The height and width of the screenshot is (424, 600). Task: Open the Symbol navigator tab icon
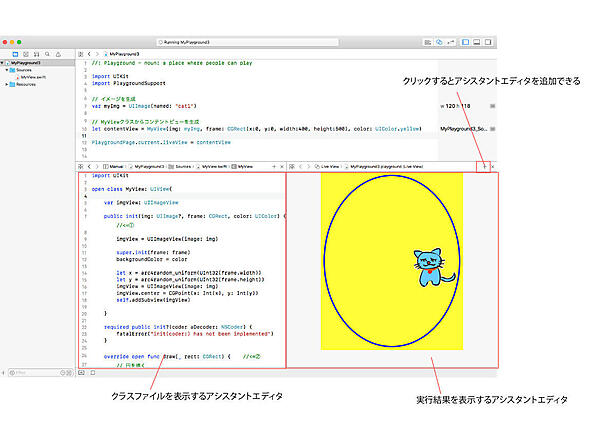pos(26,54)
